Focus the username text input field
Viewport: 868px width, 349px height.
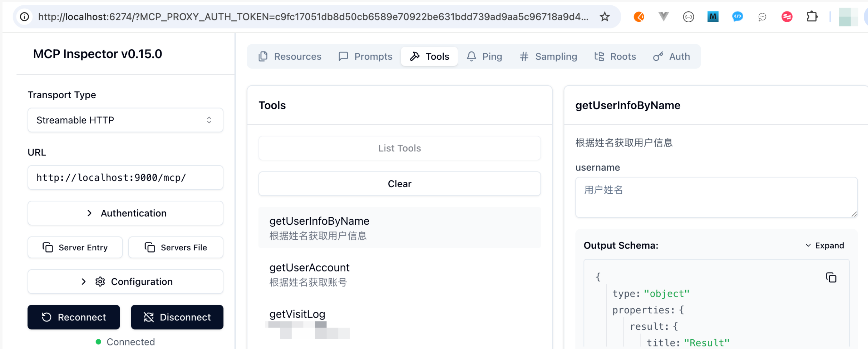pos(716,197)
